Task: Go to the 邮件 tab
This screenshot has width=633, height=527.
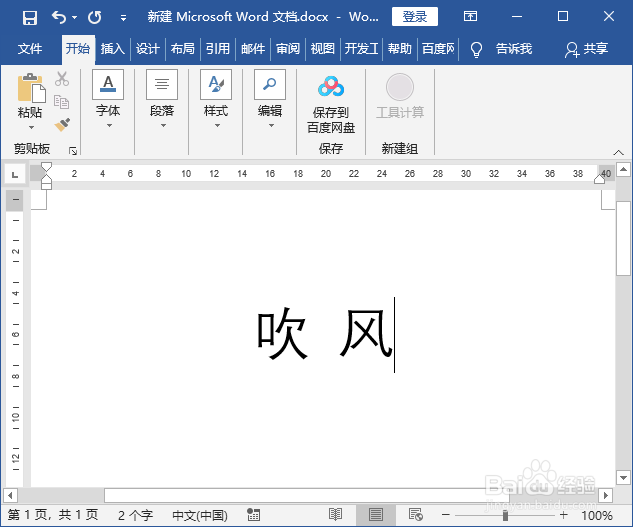Action: pos(253,49)
